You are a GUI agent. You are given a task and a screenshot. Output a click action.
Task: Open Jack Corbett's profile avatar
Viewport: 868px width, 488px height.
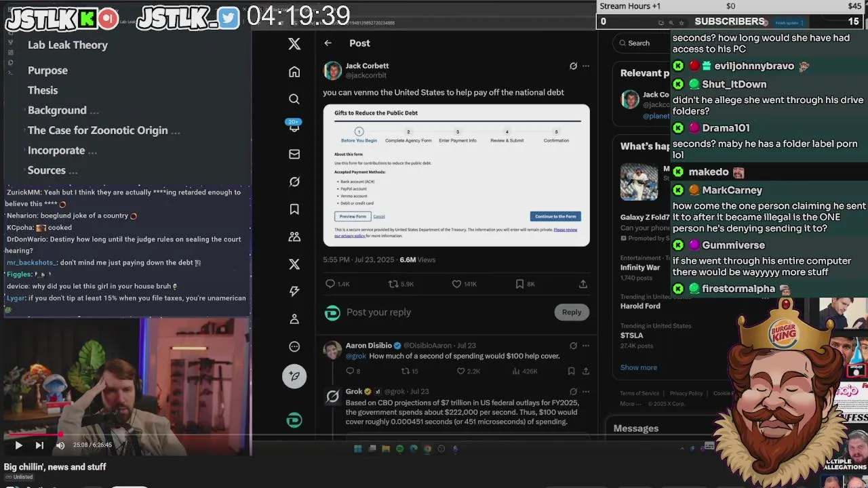tap(332, 70)
